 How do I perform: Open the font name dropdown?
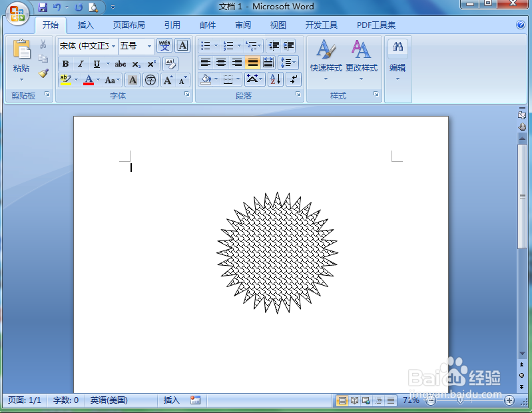point(113,46)
